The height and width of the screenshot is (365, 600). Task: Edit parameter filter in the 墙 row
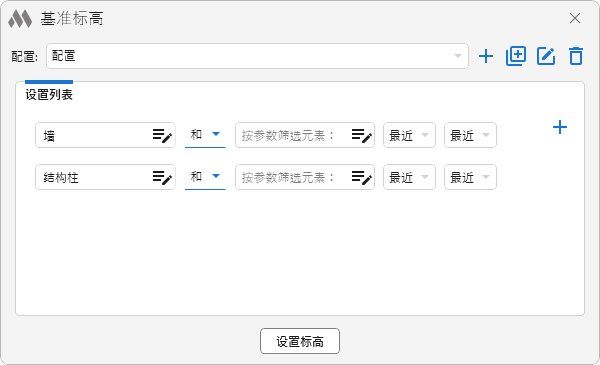coord(361,135)
